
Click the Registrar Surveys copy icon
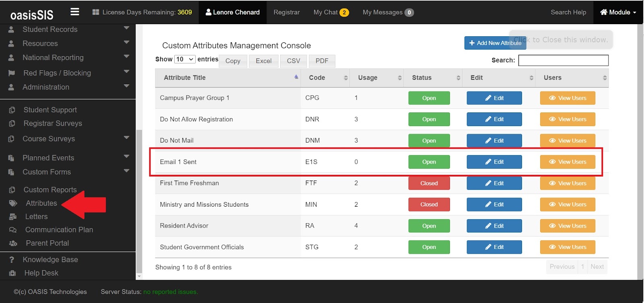(x=12, y=123)
